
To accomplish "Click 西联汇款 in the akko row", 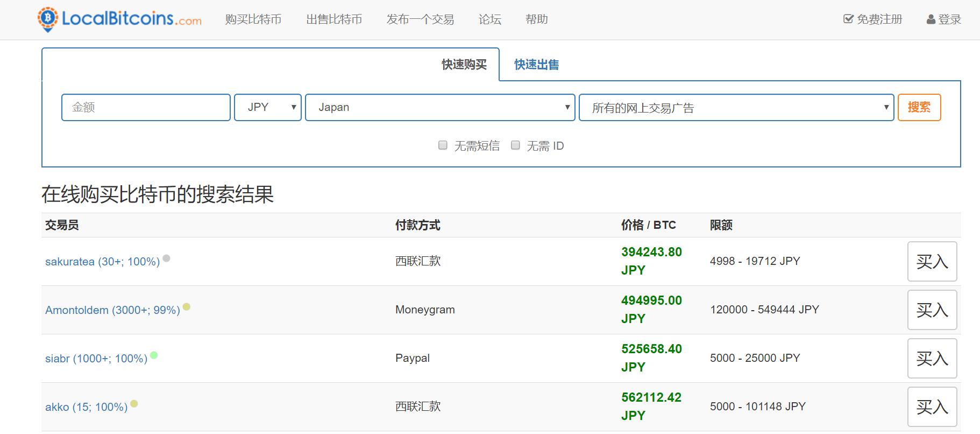I will pyautogui.click(x=418, y=407).
